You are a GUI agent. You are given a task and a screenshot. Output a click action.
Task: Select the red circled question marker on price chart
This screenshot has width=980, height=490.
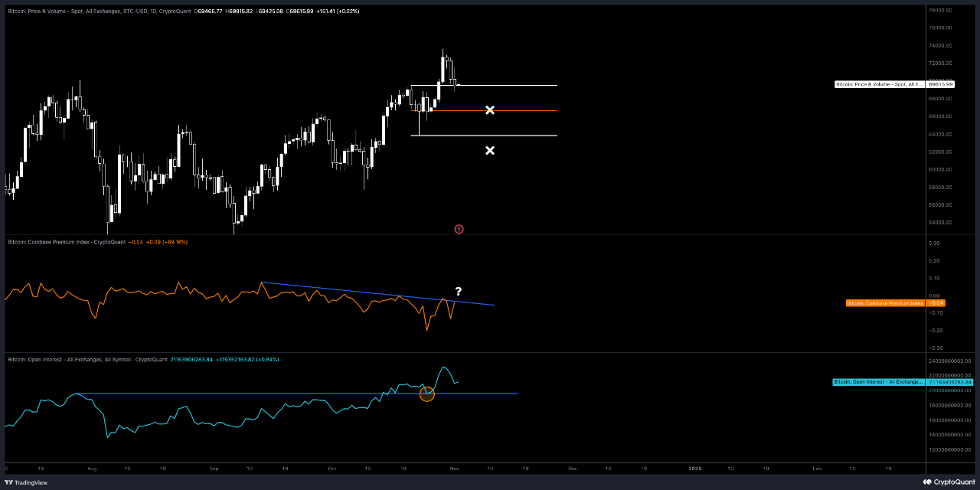tap(459, 229)
